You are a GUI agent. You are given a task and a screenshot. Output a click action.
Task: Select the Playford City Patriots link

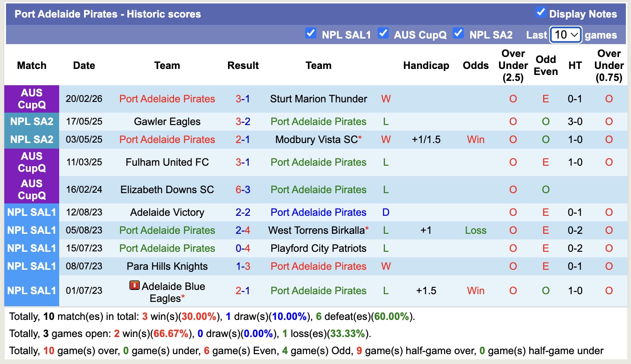click(318, 248)
